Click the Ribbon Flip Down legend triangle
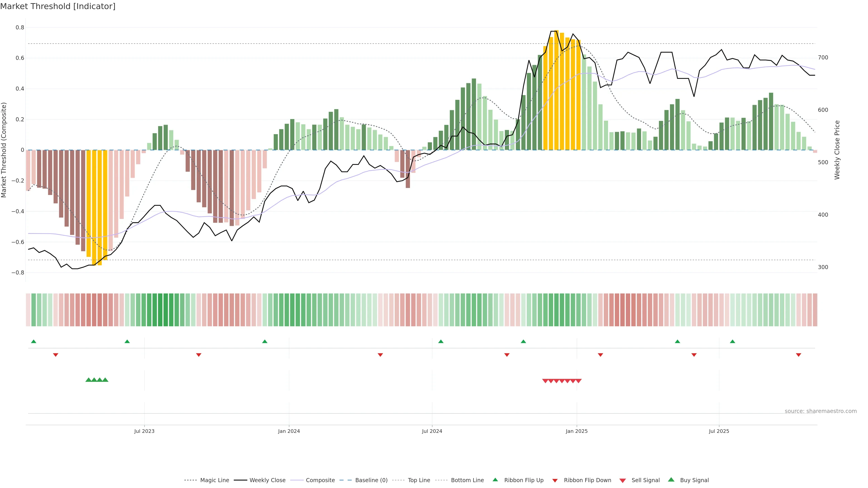This screenshot has height=488, width=868. pos(555,481)
